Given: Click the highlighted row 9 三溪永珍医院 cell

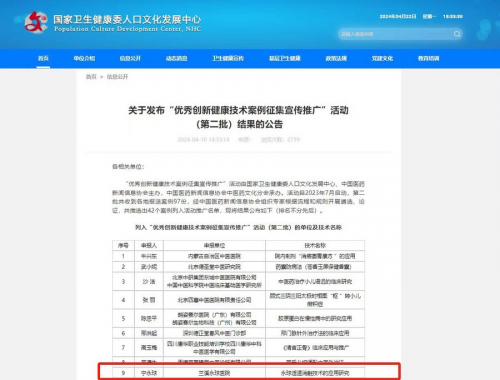Looking at the screenshot, I should tap(214, 373).
